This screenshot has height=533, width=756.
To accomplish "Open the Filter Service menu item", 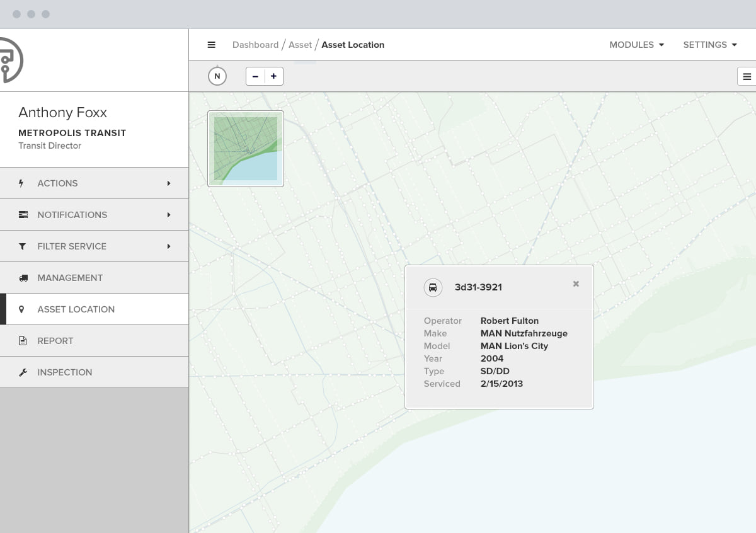I will [x=94, y=246].
